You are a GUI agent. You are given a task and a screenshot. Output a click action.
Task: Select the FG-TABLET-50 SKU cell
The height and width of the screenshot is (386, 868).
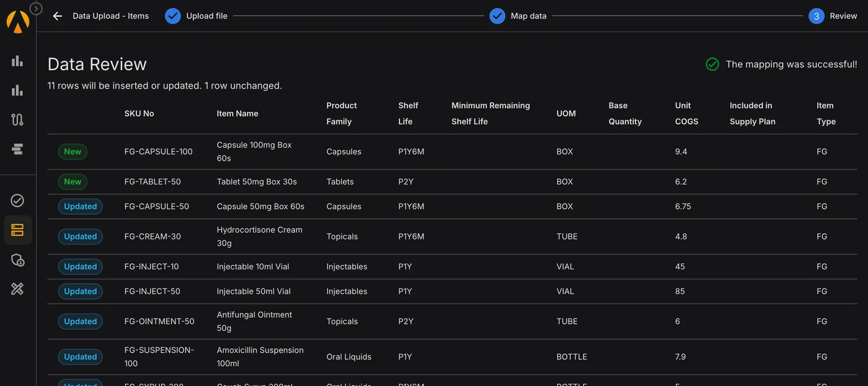[x=153, y=182]
